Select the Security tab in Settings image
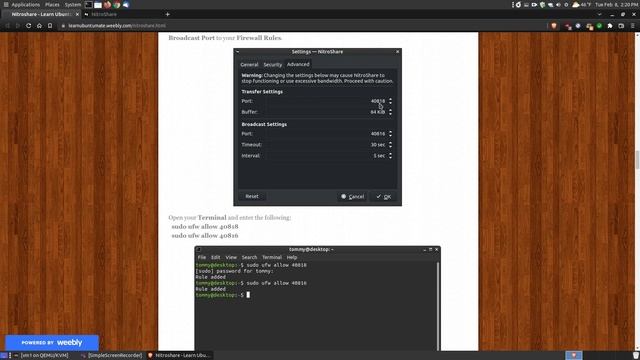This screenshot has width=640, height=360. pos(272,64)
